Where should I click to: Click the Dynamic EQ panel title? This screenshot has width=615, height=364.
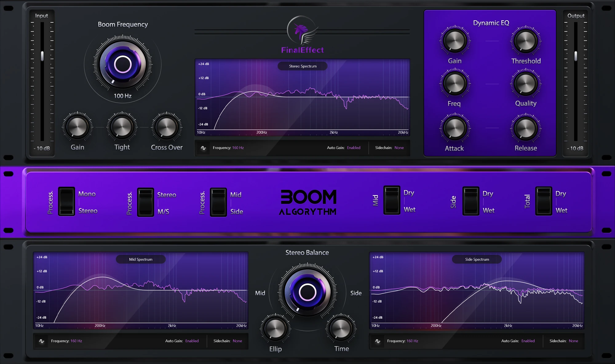pos(491,23)
